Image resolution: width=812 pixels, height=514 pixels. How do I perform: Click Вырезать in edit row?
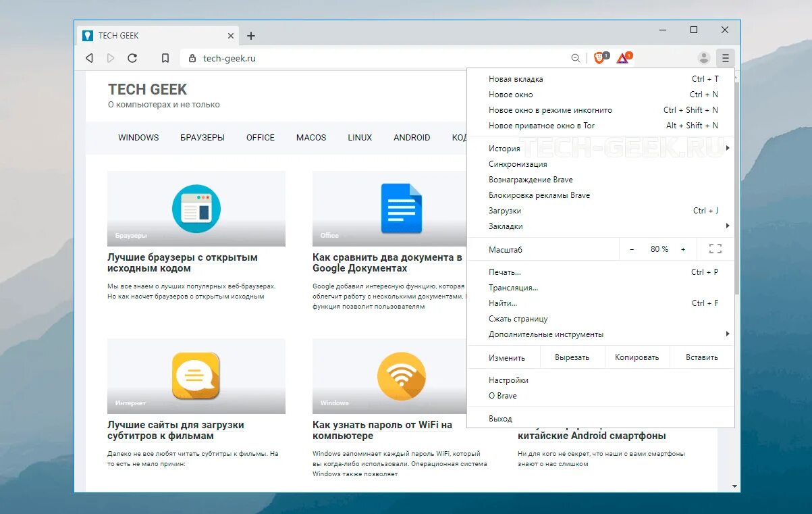572,357
